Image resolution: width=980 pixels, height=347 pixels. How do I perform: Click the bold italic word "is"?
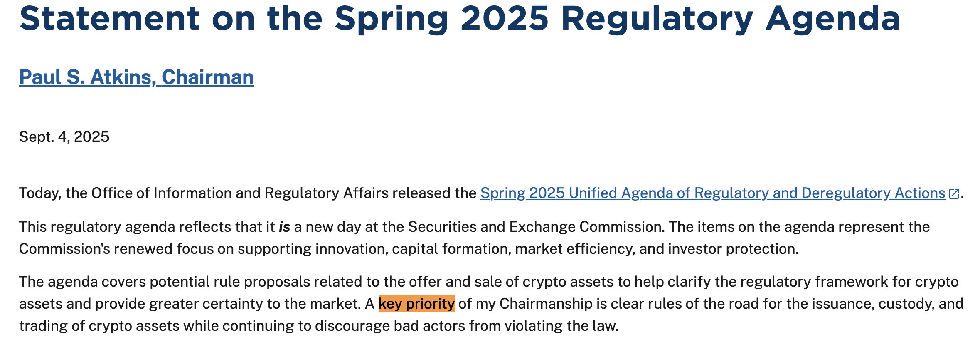[284, 227]
